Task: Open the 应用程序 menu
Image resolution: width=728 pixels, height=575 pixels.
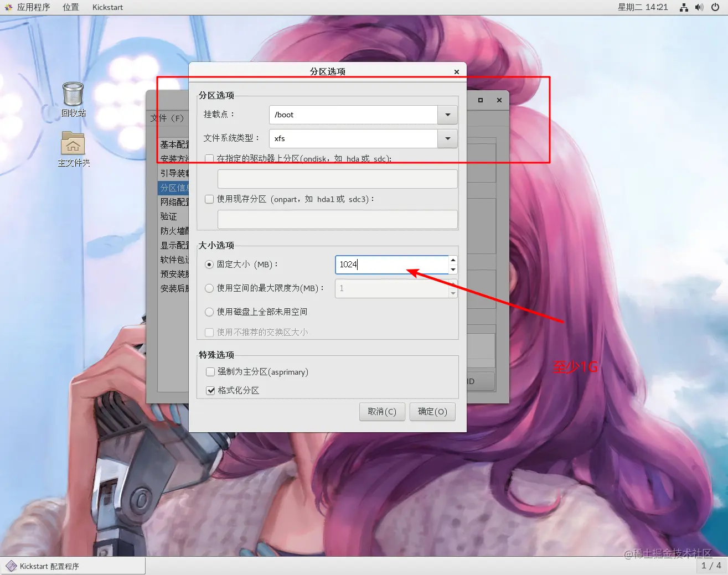Action: click(x=33, y=7)
